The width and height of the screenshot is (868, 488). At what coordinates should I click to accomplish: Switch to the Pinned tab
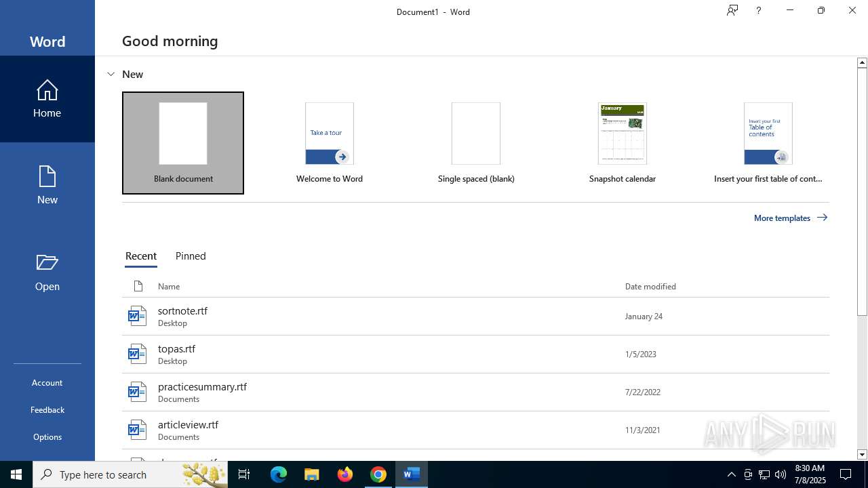point(191,256)
